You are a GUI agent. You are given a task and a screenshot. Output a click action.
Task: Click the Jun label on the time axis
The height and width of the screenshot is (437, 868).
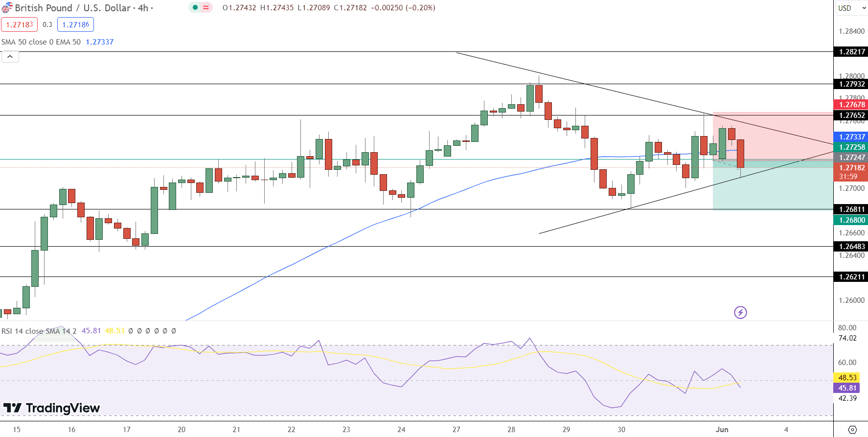click(x=722, y=430)
